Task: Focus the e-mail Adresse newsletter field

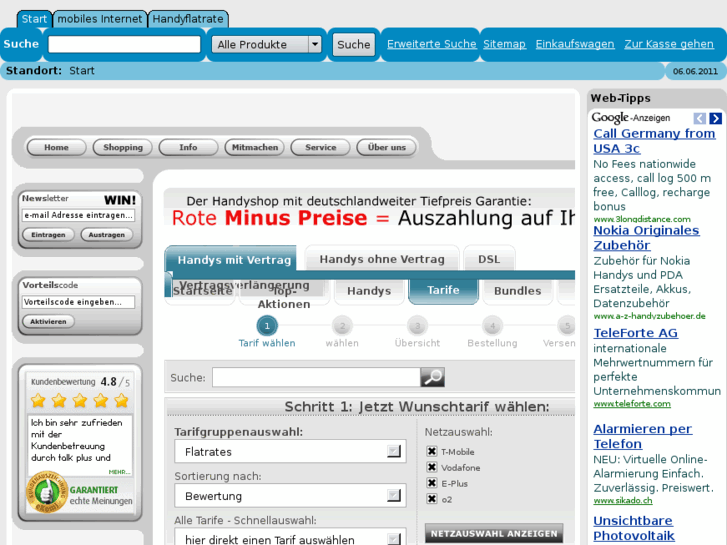Action: [x=78, y=215]
